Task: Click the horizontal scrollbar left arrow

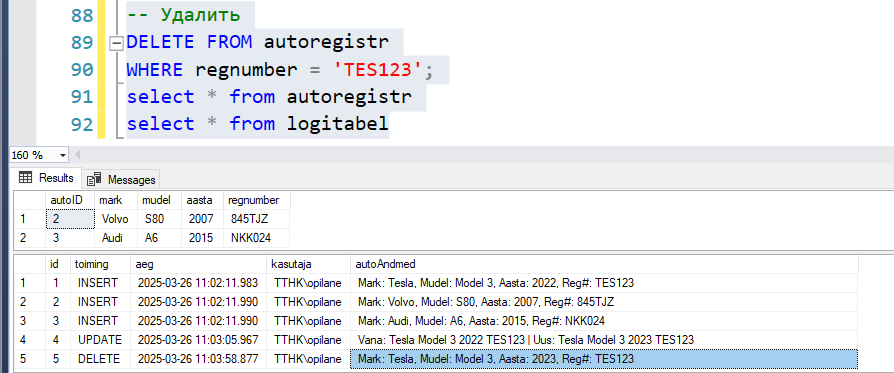Action: (x=78, y=155)
